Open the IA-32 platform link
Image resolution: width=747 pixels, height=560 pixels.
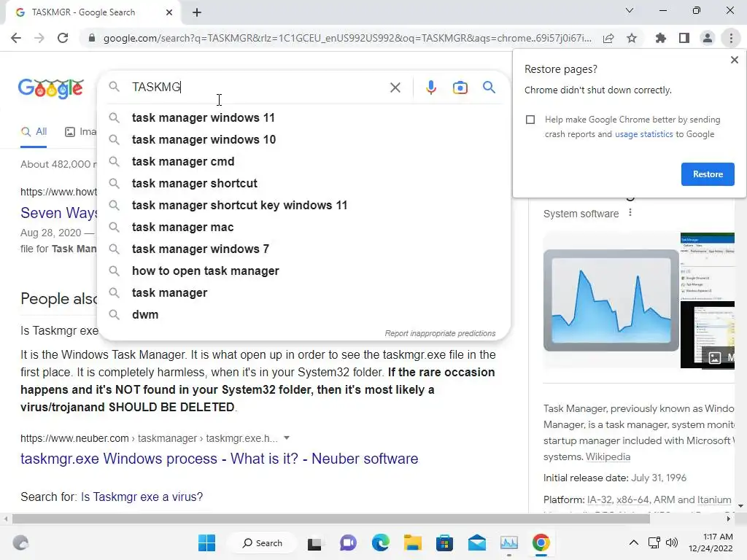coord(600,499)
